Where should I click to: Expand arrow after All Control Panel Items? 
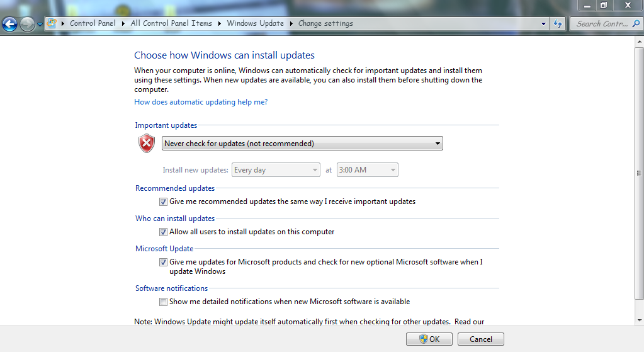pos(219,23)
